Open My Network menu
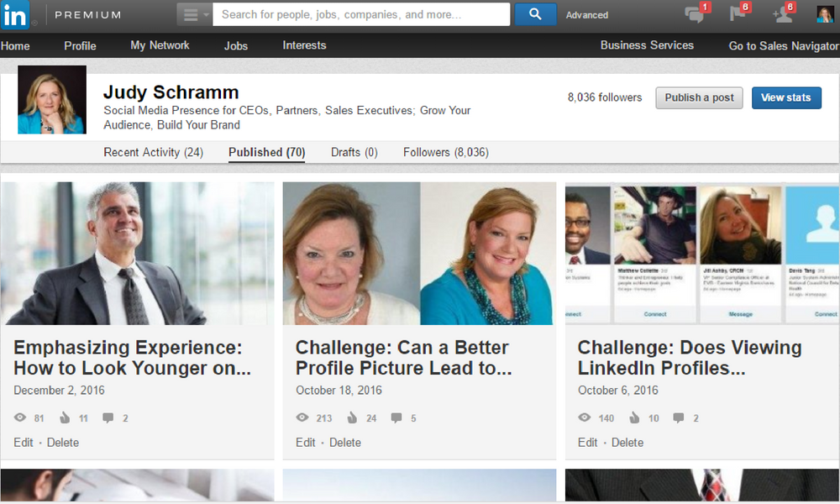Image resolution: width=840 pixels, height=504 pixels. click(160, 45)
